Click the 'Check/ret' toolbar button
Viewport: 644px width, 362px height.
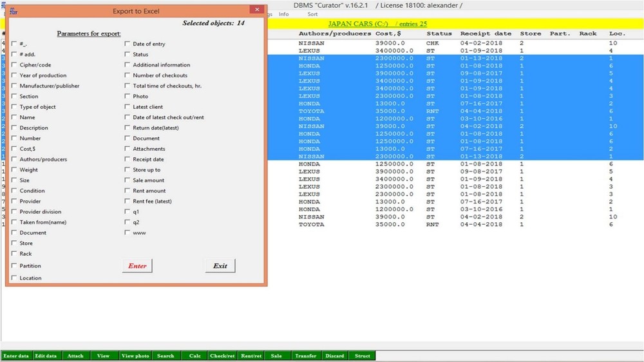click(x=222, y=356)
